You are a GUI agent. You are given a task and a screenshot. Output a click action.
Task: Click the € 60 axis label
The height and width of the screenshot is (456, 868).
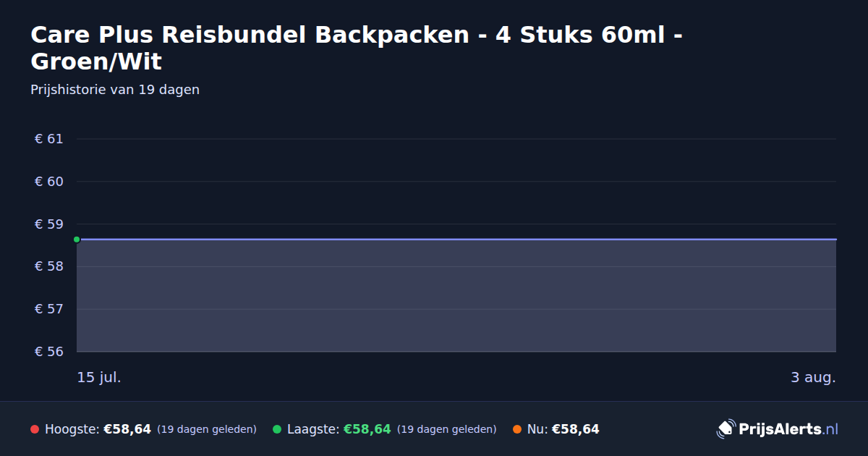point(49,182)
